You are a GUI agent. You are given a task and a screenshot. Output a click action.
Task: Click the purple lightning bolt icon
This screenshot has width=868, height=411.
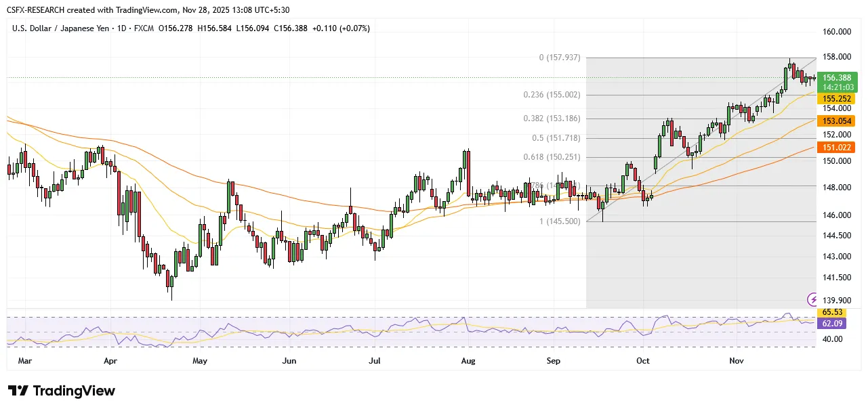pos(812,299)
